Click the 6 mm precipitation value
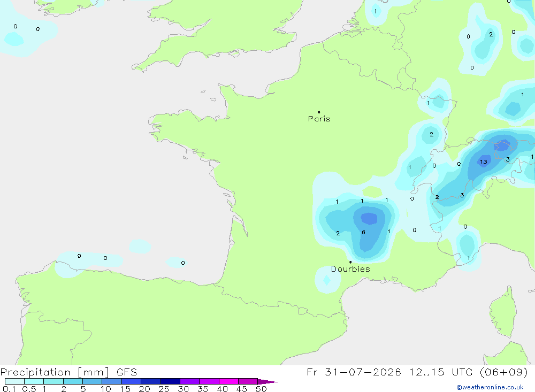535x392 pixels. 363,232
